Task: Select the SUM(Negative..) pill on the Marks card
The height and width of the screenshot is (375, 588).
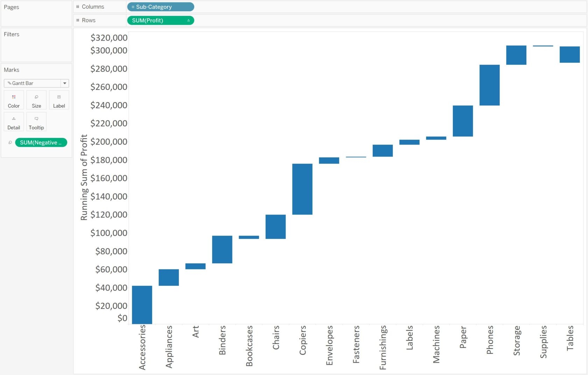Action: [41, 143]
